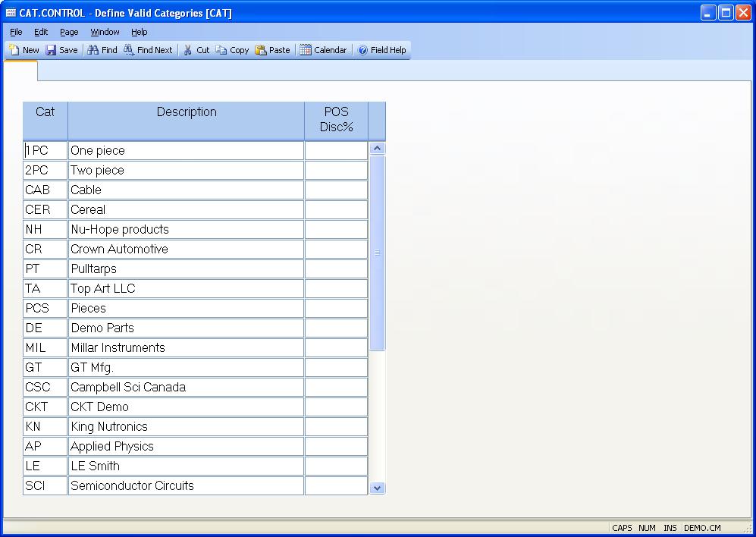Click the Description column header

(x=186, y=121)
